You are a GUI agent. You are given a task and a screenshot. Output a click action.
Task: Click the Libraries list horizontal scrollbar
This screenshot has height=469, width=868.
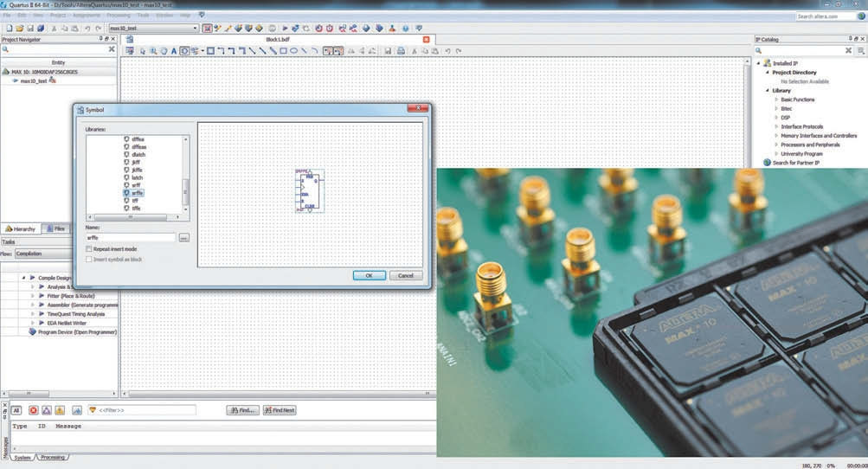pyautogui.click(x=131, y=217)
